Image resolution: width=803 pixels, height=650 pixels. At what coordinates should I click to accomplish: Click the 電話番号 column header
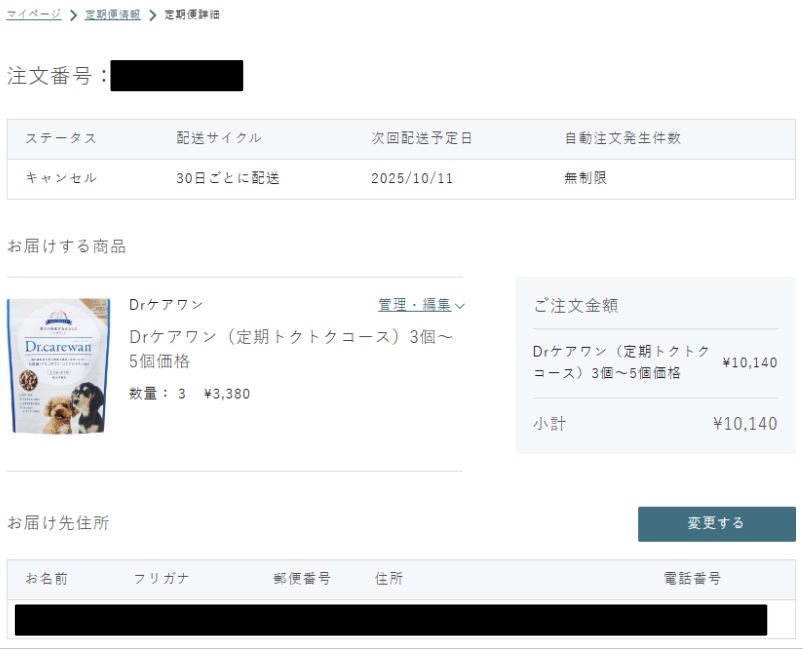coord(692,579)
